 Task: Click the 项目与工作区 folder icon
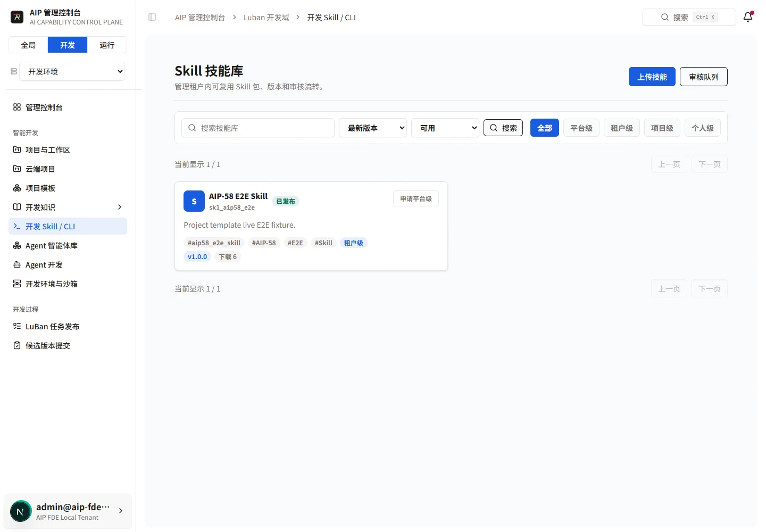click(17, 149)
